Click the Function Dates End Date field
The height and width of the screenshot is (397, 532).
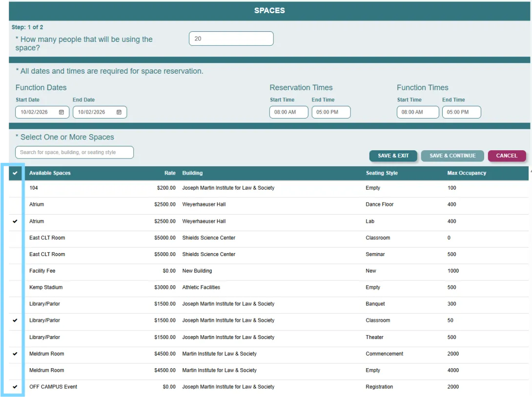click(x=100, y=112)
